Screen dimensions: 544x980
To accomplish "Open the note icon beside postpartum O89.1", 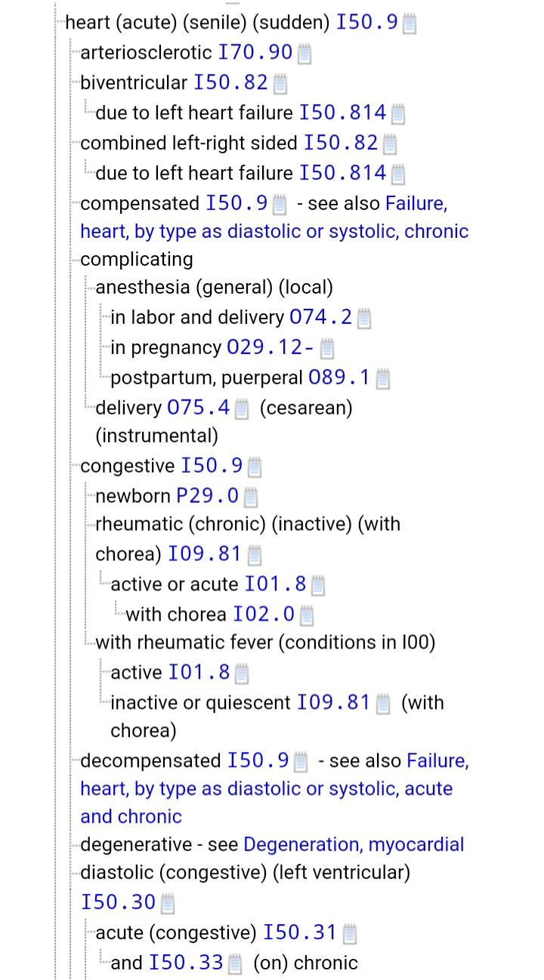I will coord(382,379).
